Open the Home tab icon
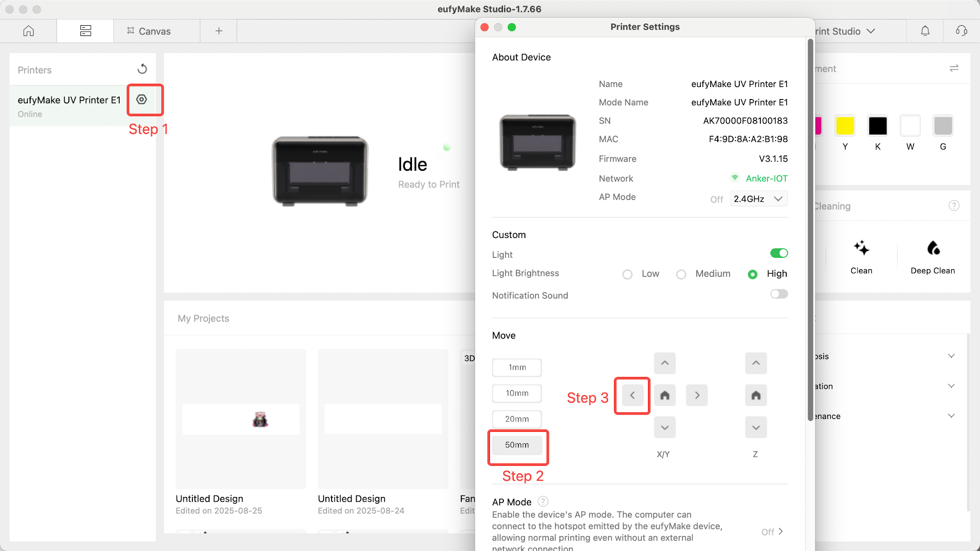 pyautogui.click(x=29, y=31)
